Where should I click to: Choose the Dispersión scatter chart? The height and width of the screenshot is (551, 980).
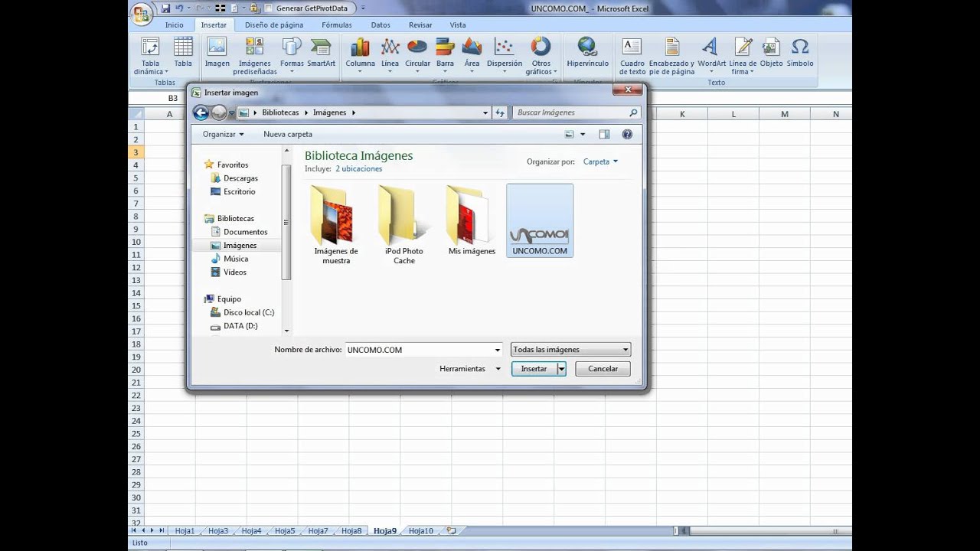click(x=504, y=54)
